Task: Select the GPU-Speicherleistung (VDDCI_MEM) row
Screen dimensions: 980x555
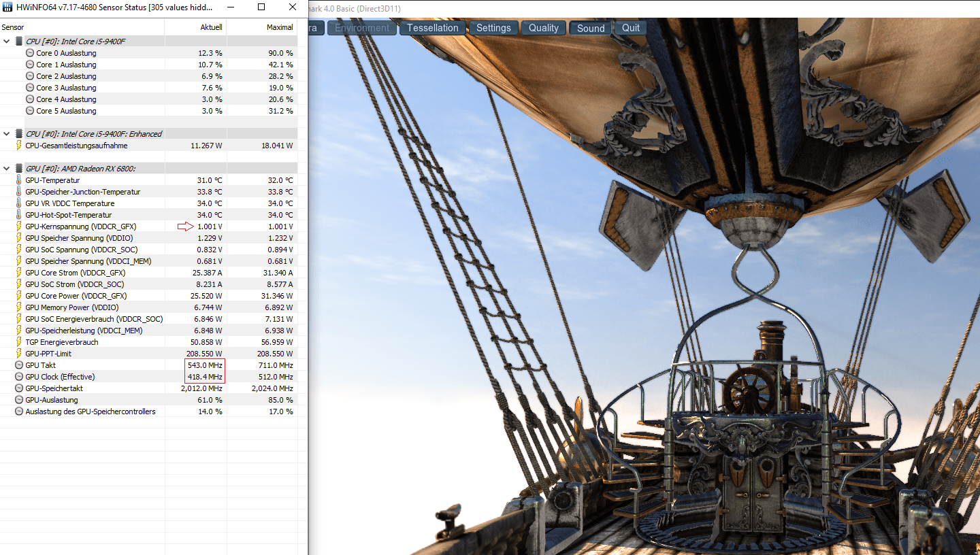Action: coord(148,331)
